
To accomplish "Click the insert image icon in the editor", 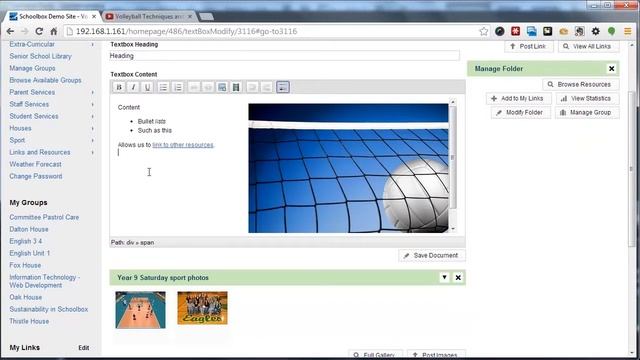I will [222, 87].
